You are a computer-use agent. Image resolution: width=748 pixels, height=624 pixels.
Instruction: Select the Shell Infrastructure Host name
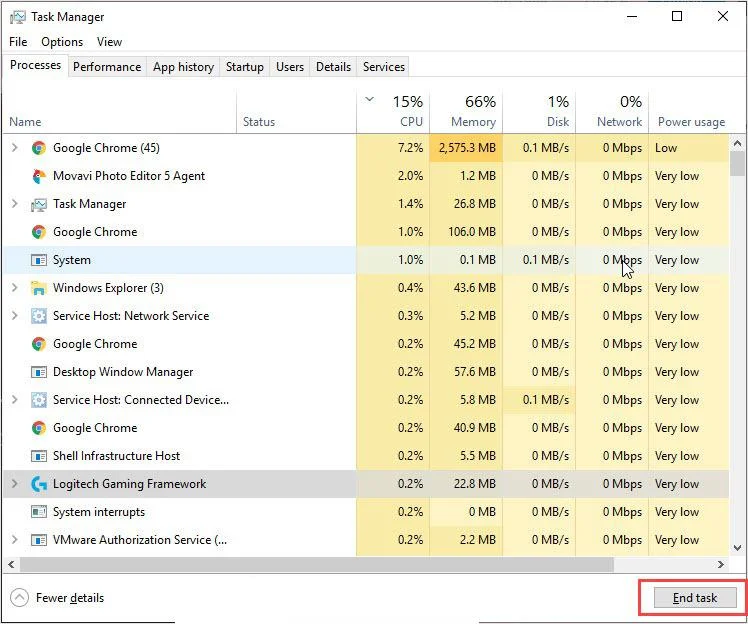[116, 456]
